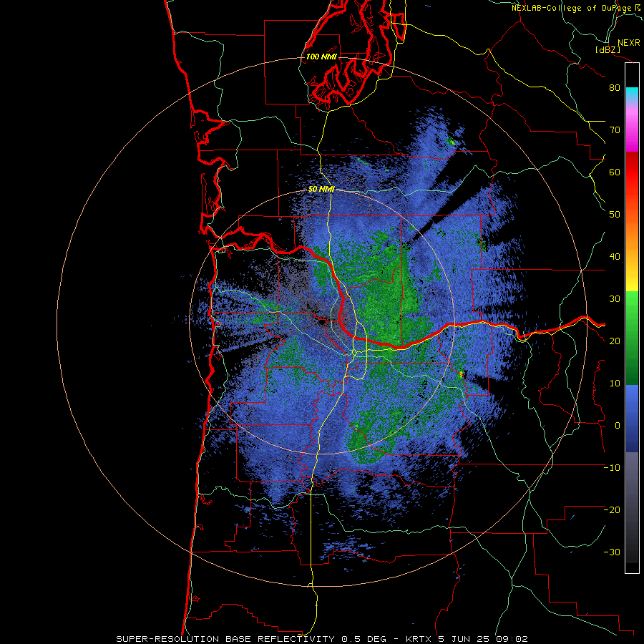Screen dimensions: 644x644
Task: Click the 30 value on the dBZ scale
Action: pos(615,299)
